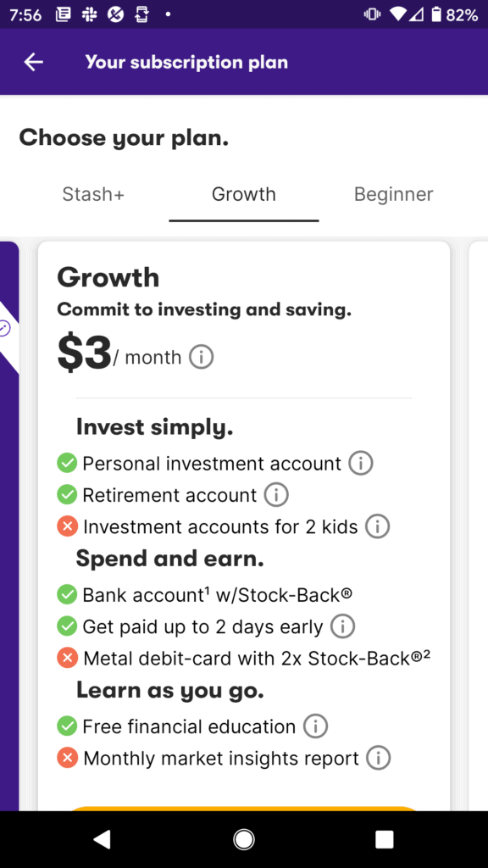
Task: Tap info icon beside Free financial education
Action: click(x=314, y=726)
